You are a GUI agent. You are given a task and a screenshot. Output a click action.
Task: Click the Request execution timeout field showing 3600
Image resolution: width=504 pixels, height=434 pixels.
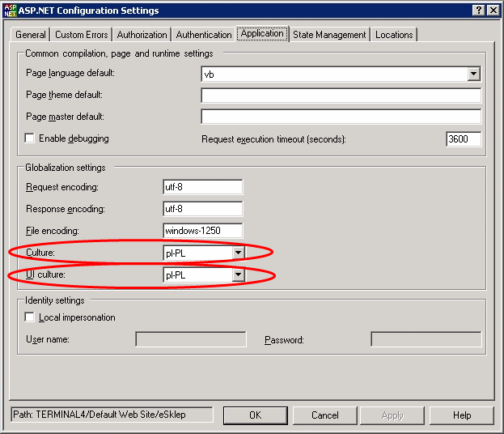[464, 139]
